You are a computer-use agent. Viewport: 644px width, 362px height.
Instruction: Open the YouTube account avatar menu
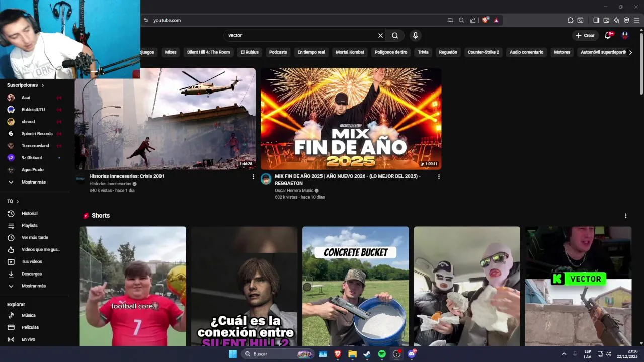625,35
